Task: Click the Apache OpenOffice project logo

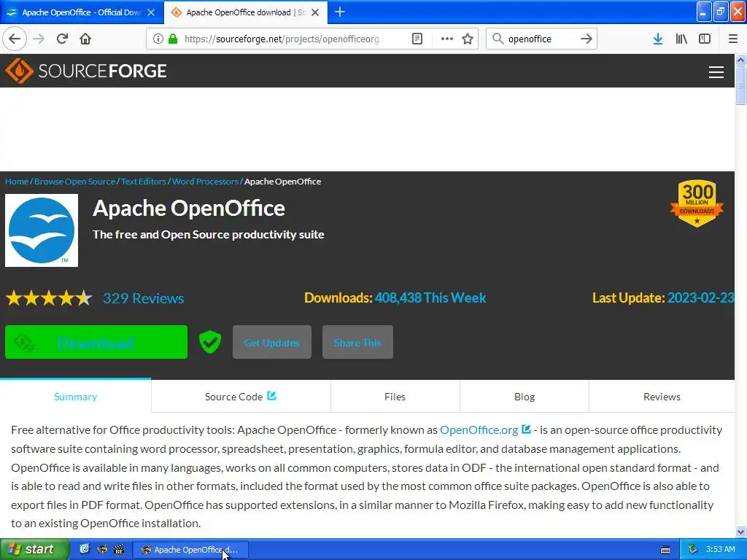Action: click(x=42, y=230)
